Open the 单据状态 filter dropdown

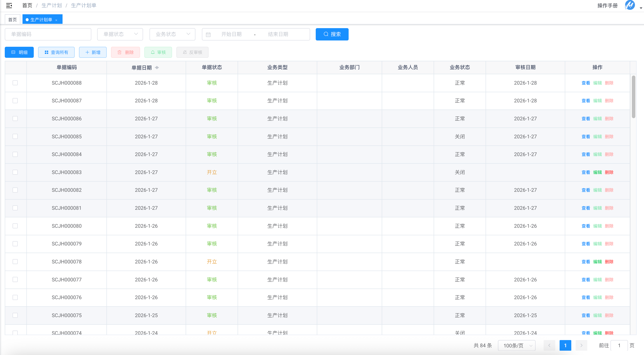click(120, 34)
